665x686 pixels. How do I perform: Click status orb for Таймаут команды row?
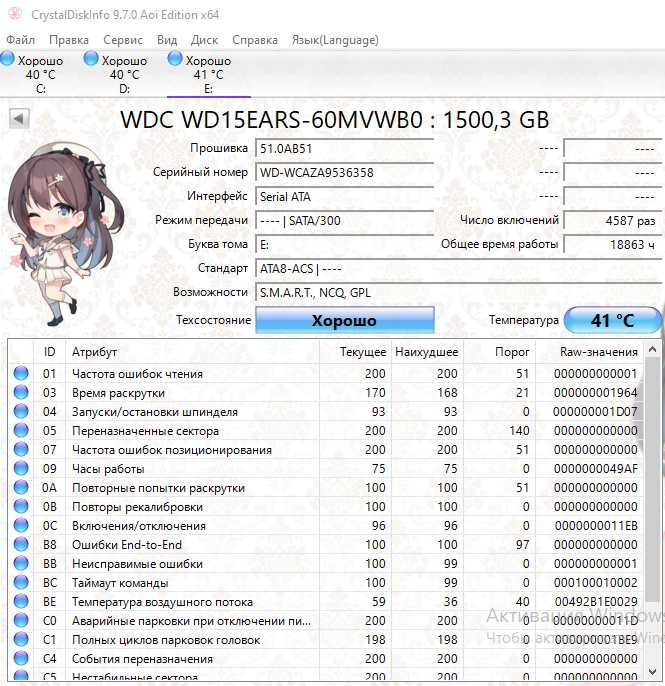(x=21, y=582)
